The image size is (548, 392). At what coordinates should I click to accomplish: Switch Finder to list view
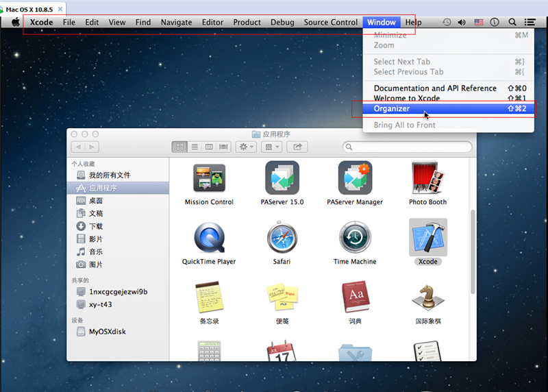pyautogui.click(x=195, y=147)
